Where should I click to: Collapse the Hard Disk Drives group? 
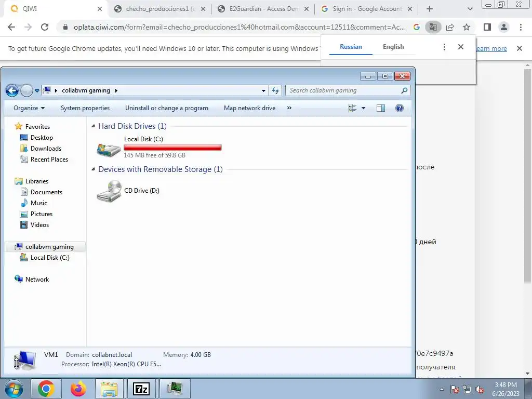94,126
